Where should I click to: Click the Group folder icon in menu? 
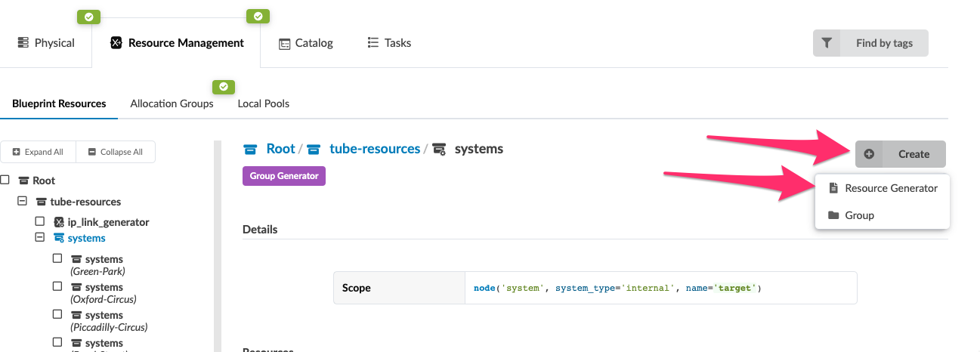pyautogui.click(x=833, y=215)
